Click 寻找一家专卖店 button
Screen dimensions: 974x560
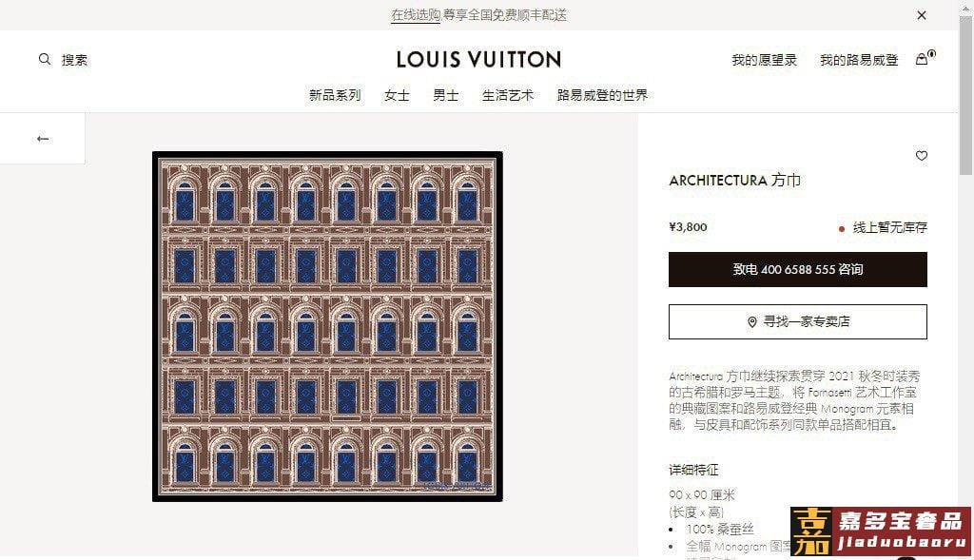798,321
